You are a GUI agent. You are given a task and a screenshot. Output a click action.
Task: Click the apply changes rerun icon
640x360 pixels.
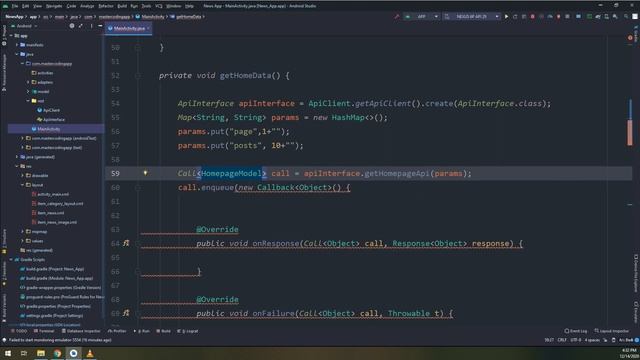click(515, 17)
